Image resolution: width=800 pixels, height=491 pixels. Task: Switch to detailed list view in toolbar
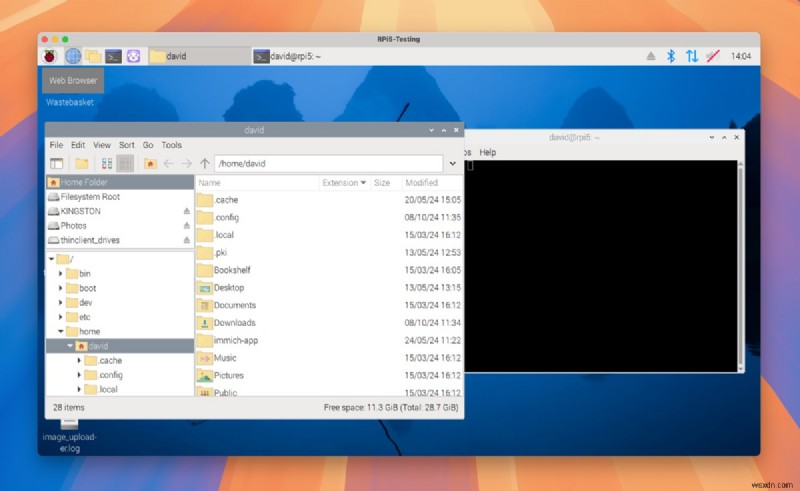point(125,163)
